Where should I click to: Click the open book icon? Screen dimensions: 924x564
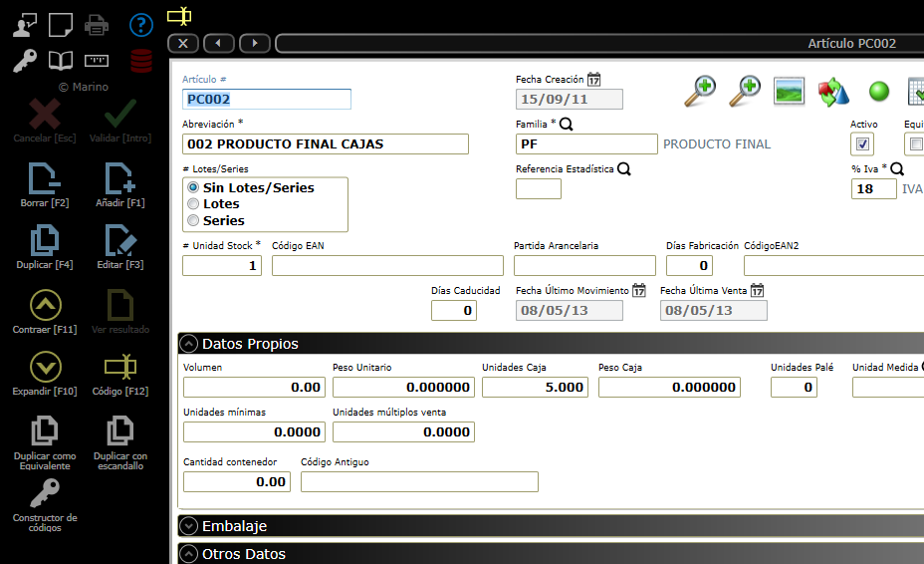(61, 61)
